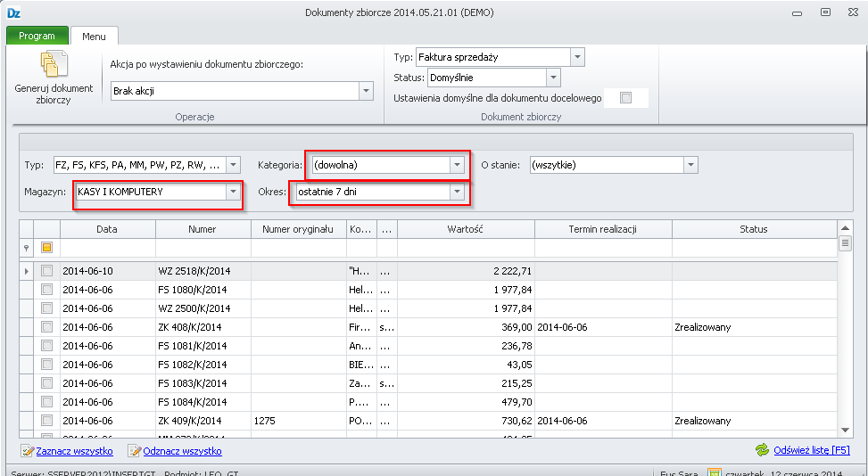Click the Zaznacz wszystko link

pos(75,451)
